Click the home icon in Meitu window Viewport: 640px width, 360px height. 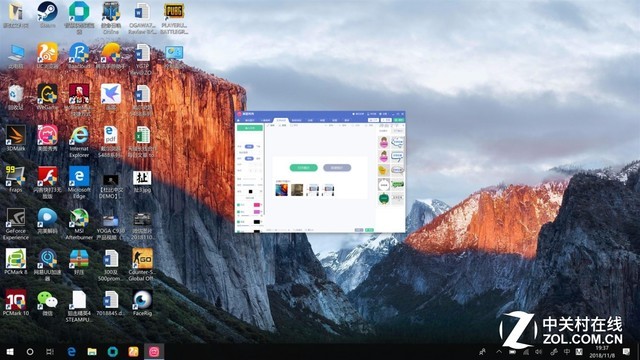(x=239, y=120)
